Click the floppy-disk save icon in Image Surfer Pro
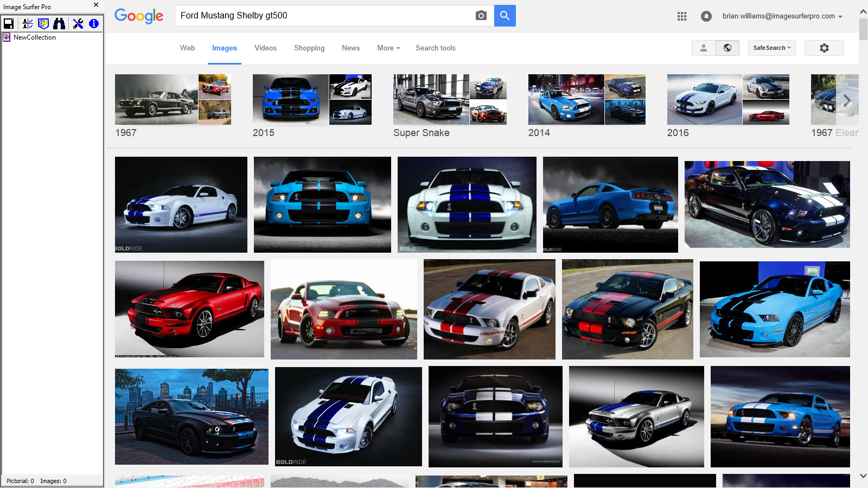The height and width of the screenshot is (488, 868). pyautogui.click(x=9, y=23)
